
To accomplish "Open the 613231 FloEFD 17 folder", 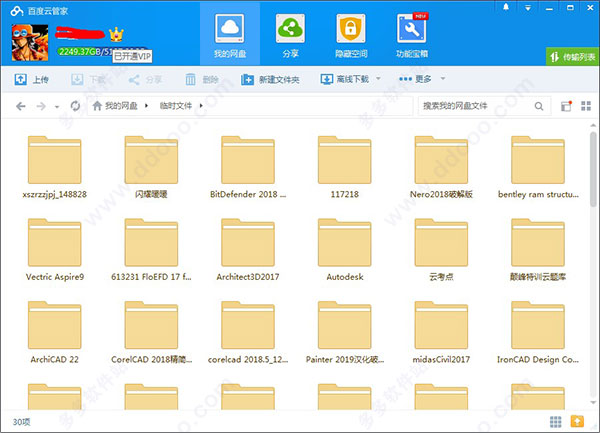I will click(151, 250).
